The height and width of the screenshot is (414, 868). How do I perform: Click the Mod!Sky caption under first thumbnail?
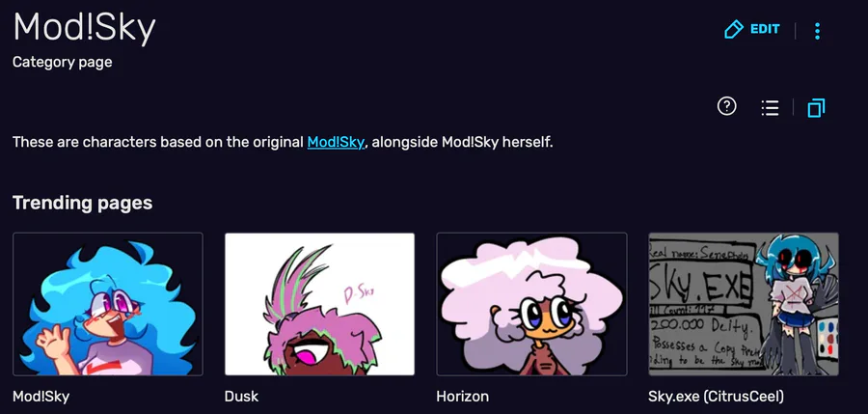41,397
